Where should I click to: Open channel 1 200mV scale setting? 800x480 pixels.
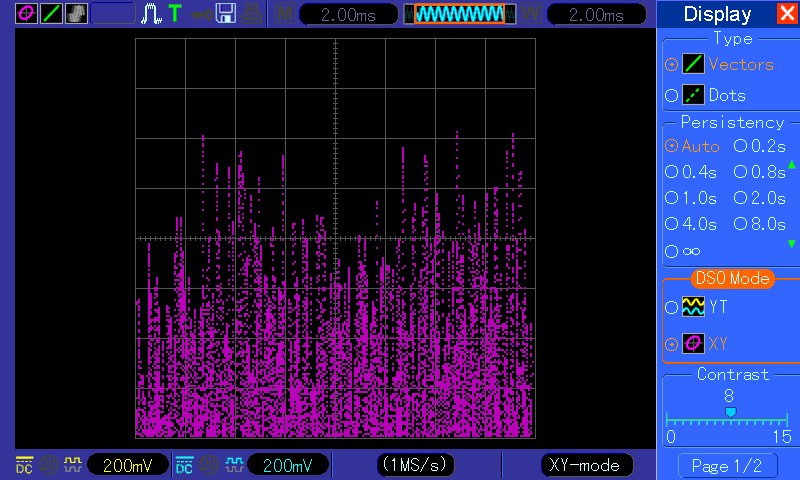tap(128, 465)
